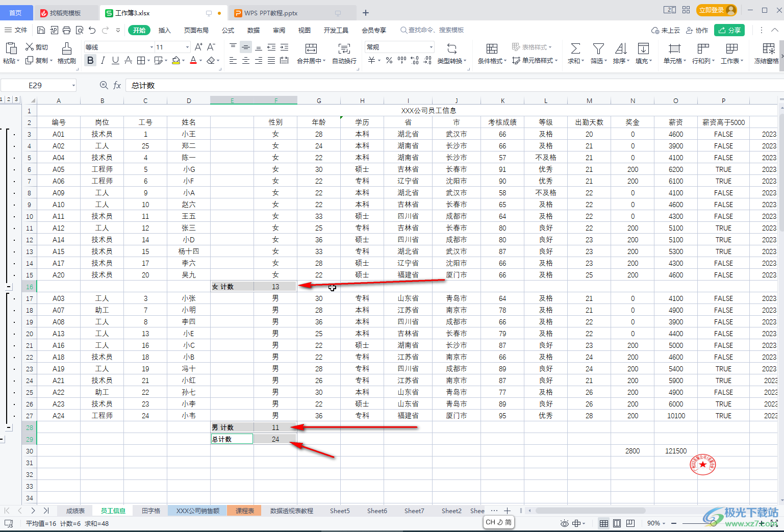Click the Filter (筛选) funnel icon
784x532 pixels.
click(x=598, y=49)
